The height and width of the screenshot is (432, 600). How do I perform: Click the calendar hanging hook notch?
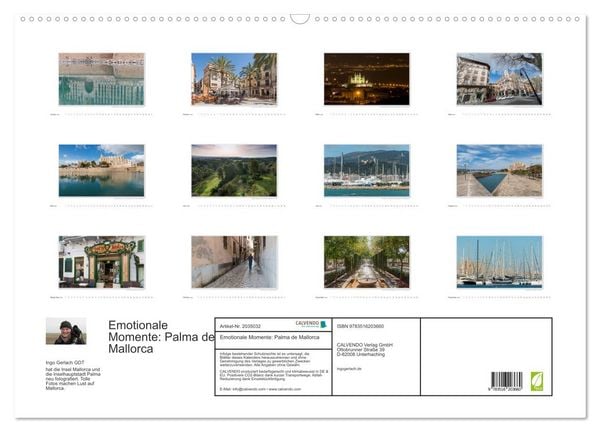[300, 19]
